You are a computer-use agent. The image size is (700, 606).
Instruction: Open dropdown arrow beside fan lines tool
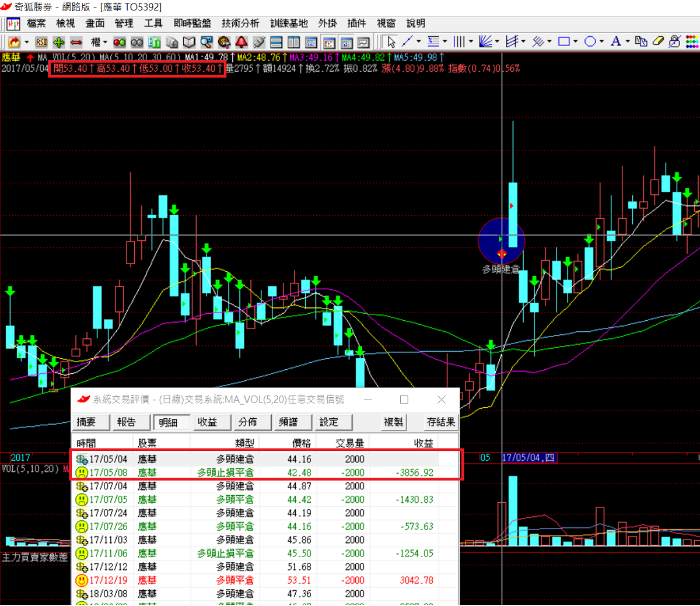pos(497,41)
